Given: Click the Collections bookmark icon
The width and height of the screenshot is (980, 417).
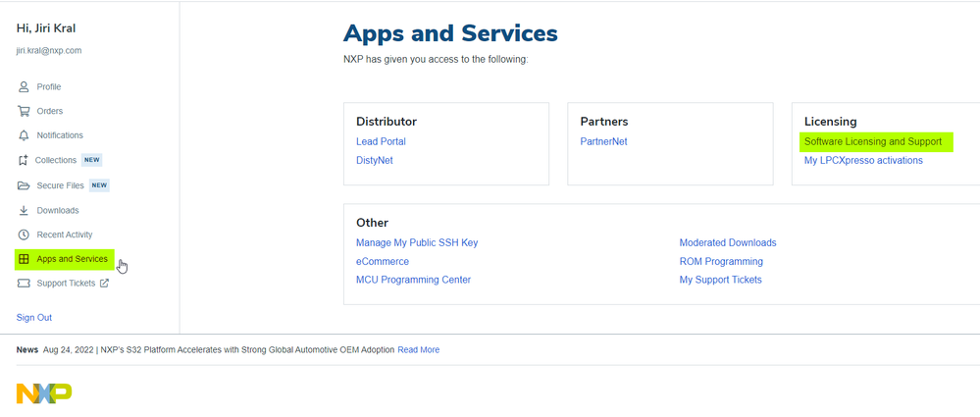Looking at the screenshot, I should (24, 160).
